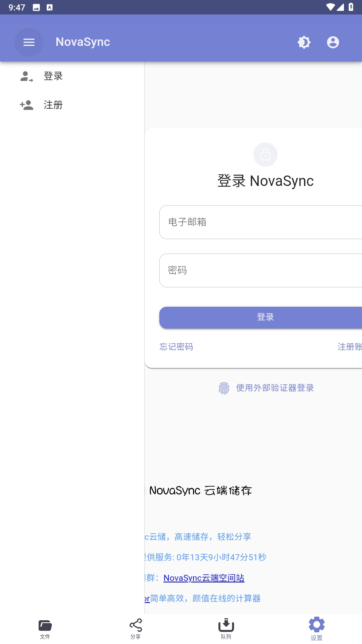Switch to the 文件 tab

45,629
